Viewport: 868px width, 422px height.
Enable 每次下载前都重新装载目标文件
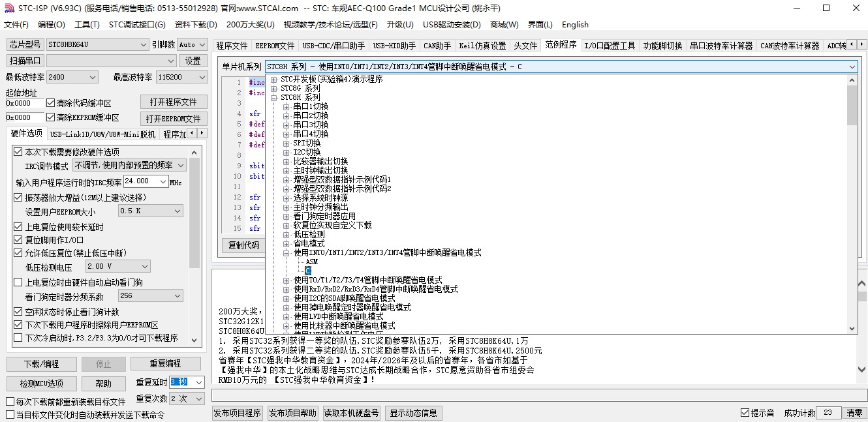tap(10, 402)
